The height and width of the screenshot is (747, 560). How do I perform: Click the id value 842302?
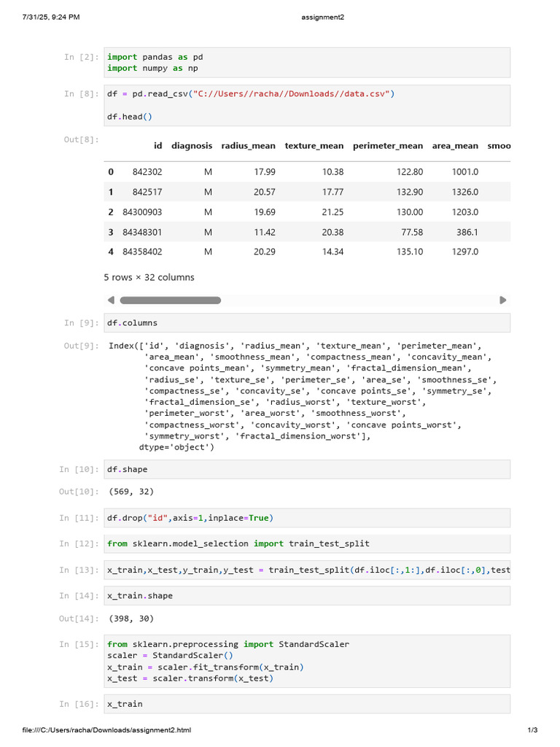click(x=147, y=172)
